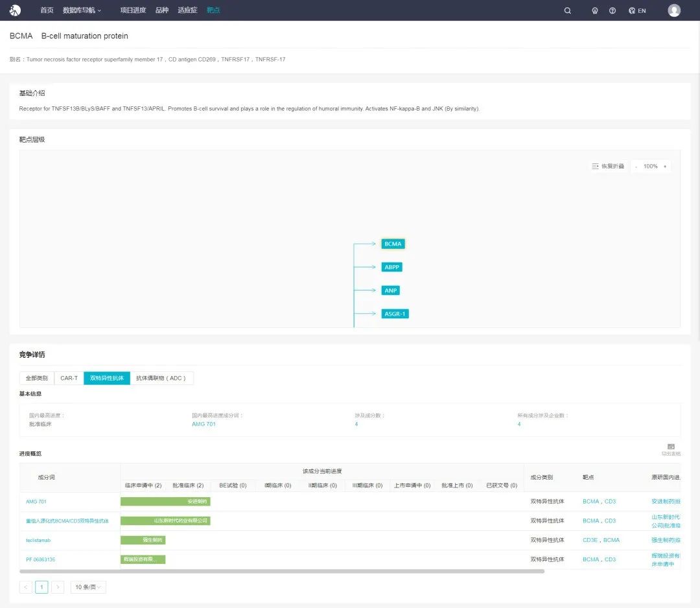Screen dimensions: 700x608
Task: Open the 10 条/页 page size dropdown
Action: 88,587
